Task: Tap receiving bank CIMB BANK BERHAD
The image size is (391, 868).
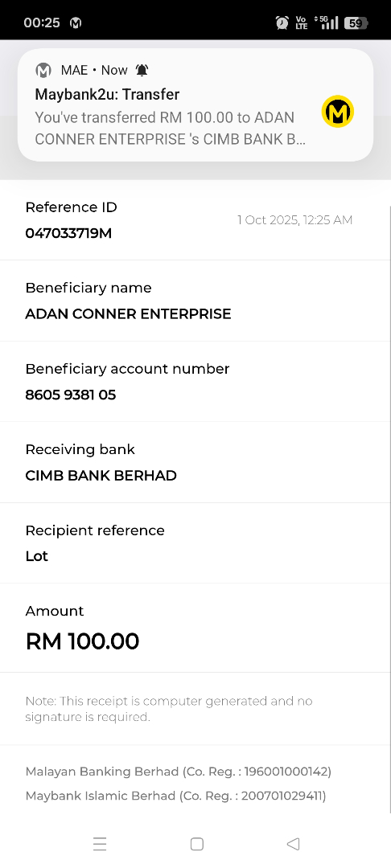Action: 101,476
